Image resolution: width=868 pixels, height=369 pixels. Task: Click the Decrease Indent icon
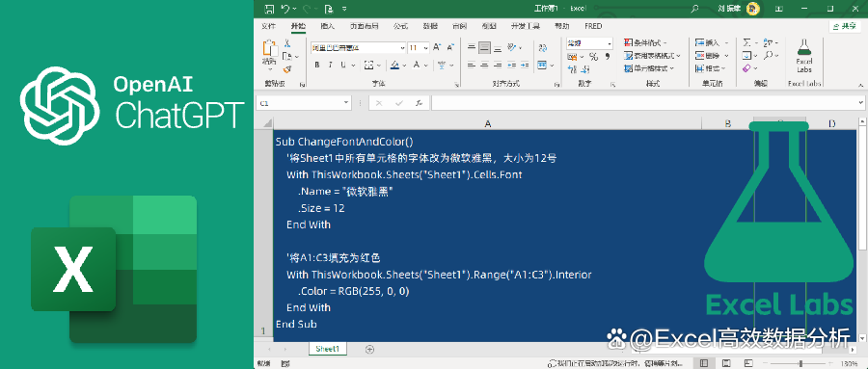pos(510,65)
